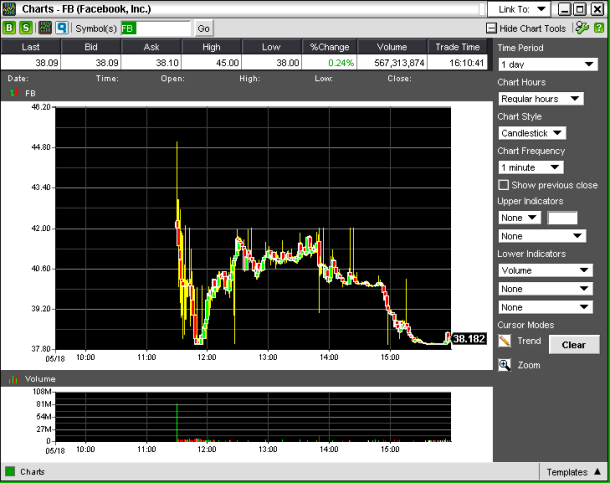The width and height of the screenshot is (610, 483).
Task: Select the Charts tab at bottom
Action: (x=32, y=472)
